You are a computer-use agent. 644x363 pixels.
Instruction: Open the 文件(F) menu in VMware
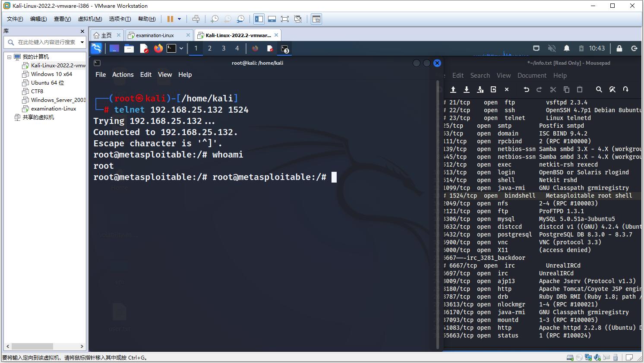[15, 19]
